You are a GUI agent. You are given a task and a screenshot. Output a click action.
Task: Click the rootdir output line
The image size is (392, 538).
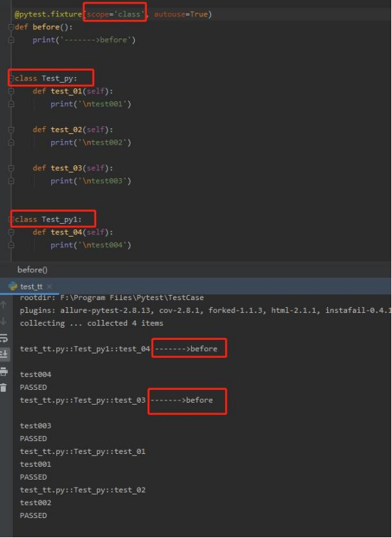point(112,297)
